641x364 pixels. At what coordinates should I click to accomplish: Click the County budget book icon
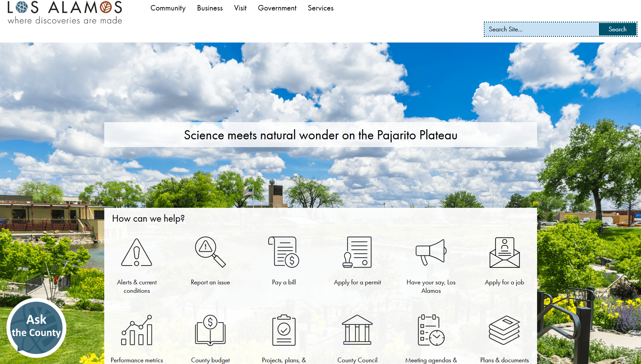pos(210,330)
